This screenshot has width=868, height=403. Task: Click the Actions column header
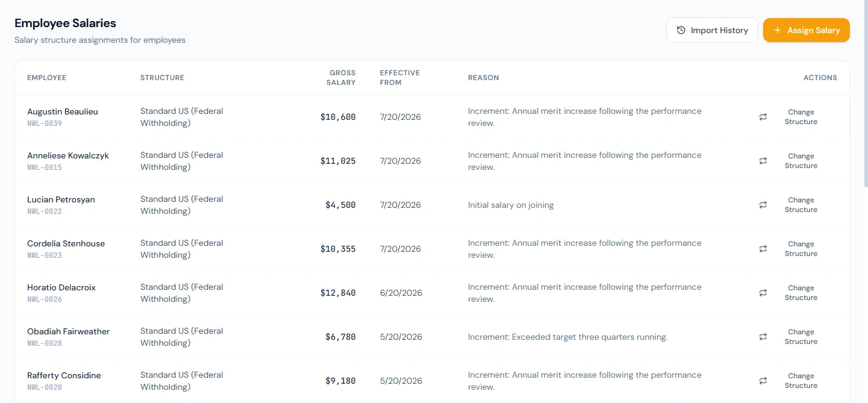point(820,78)
